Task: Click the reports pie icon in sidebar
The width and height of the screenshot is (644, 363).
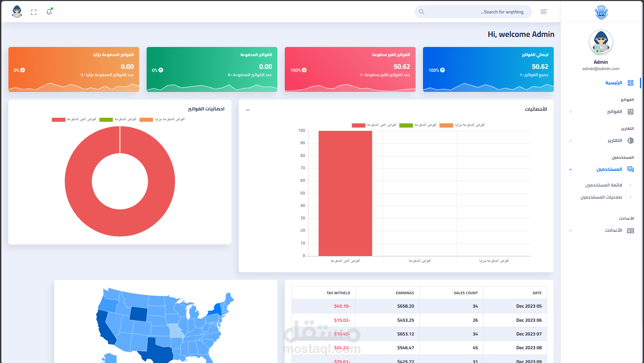Action: [631, 141]
